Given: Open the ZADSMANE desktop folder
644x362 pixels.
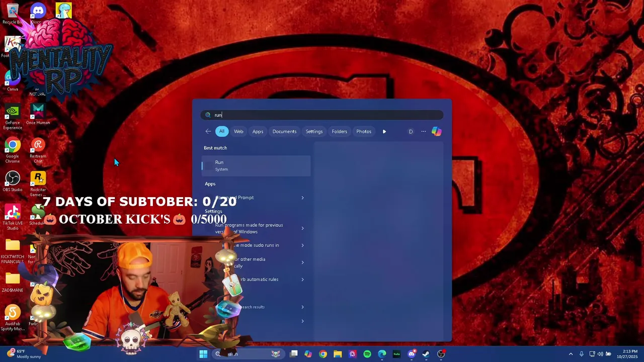Looking at the screenshot, I should tap(13, 282).
